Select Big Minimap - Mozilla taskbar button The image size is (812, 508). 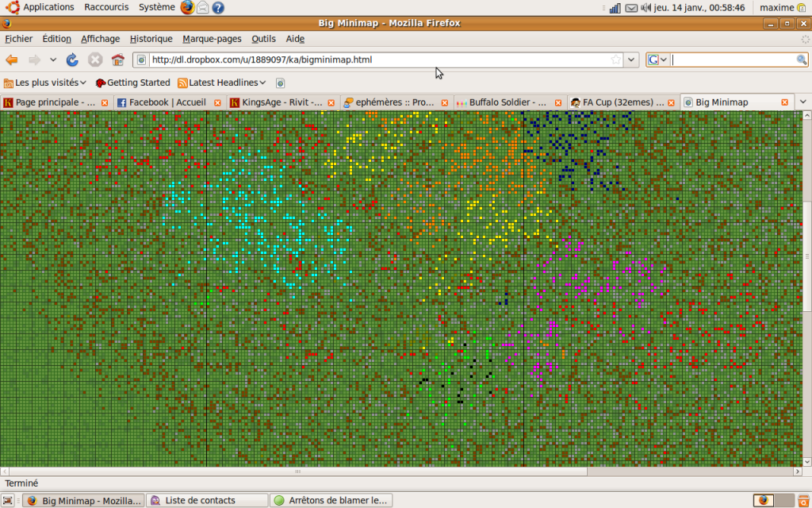[x=83, y=501]
